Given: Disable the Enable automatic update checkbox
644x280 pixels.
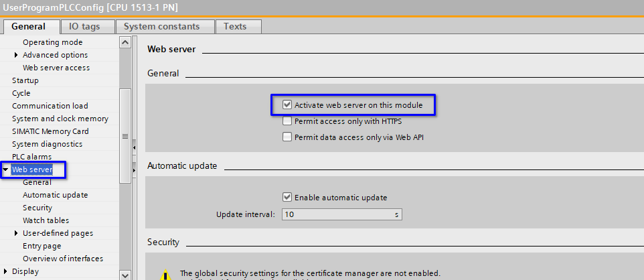Looking at the screenshot, I should point(287,198).
